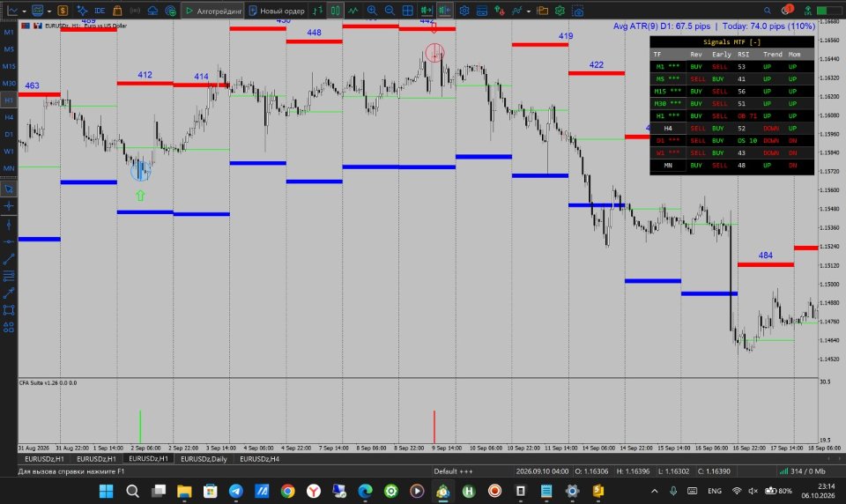
Task: Expand the chart type dropdown arrow
Action: [x=24, y=11]
